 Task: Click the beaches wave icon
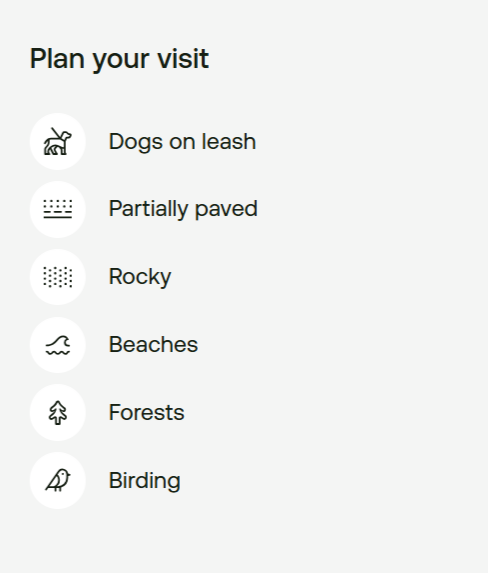click(58, 345)
